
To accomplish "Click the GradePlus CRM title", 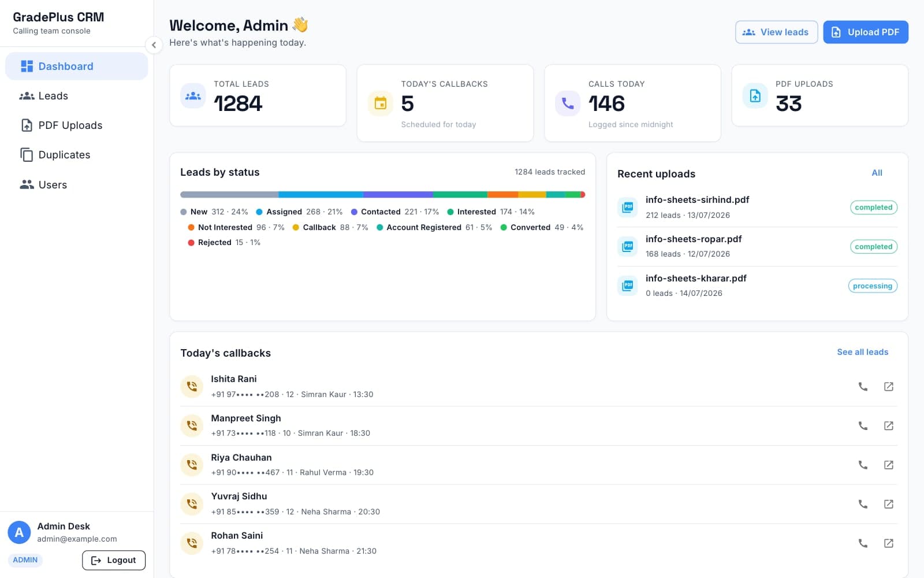I will 58,17.
